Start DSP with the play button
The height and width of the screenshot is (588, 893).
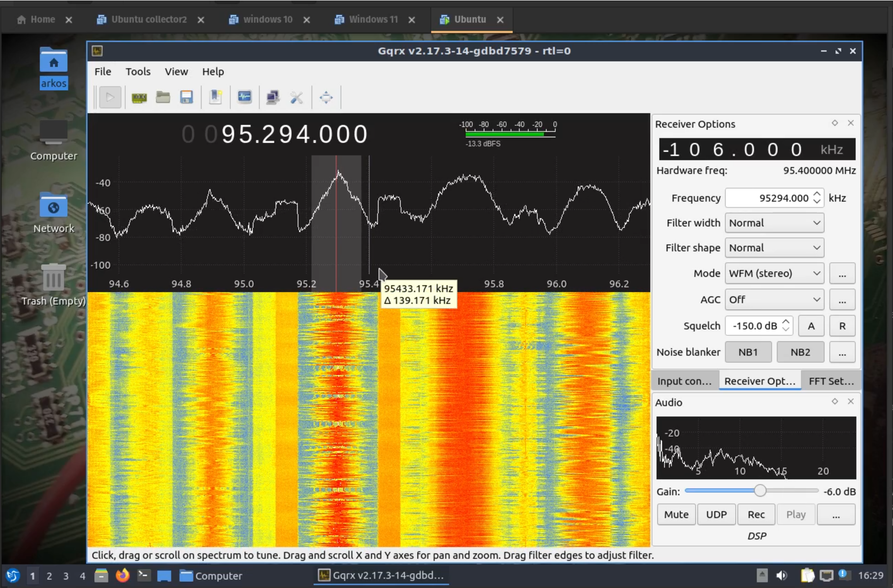coord(110,98)
